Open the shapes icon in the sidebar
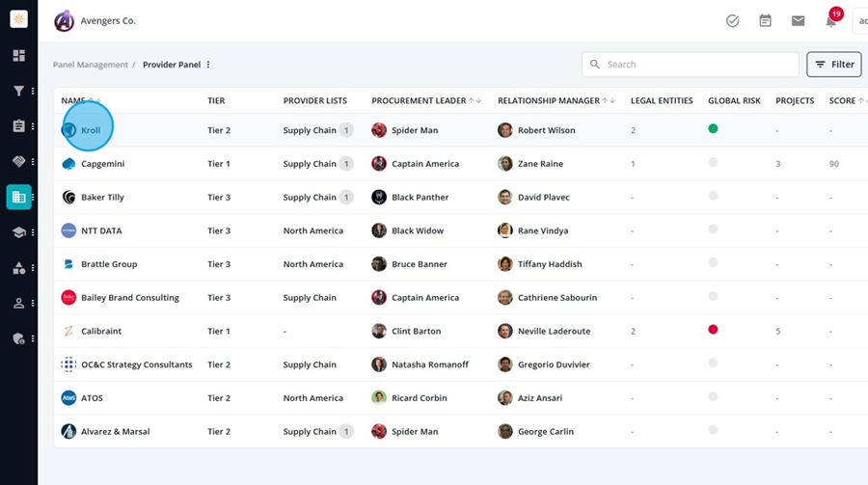The width and height of the screenshot is (868, 485). [19, 268]
